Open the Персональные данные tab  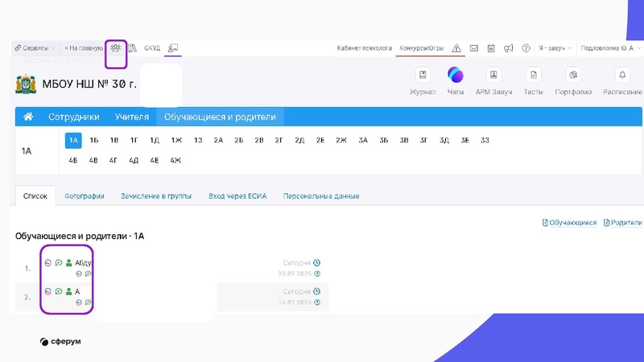321,196
